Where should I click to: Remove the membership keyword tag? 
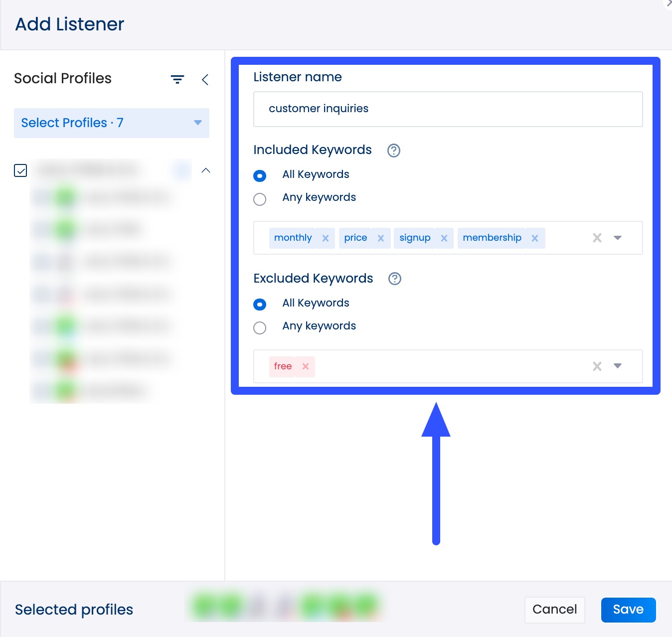535,238
